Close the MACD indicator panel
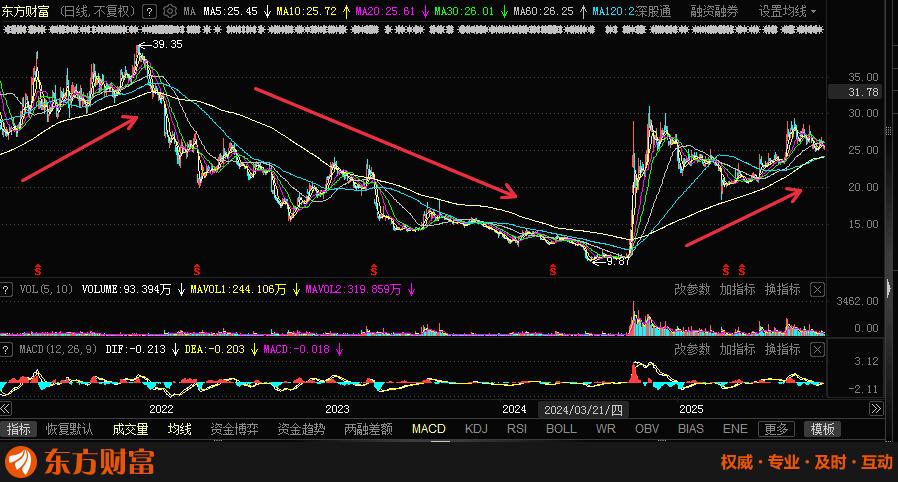 (x=817, y=349)
